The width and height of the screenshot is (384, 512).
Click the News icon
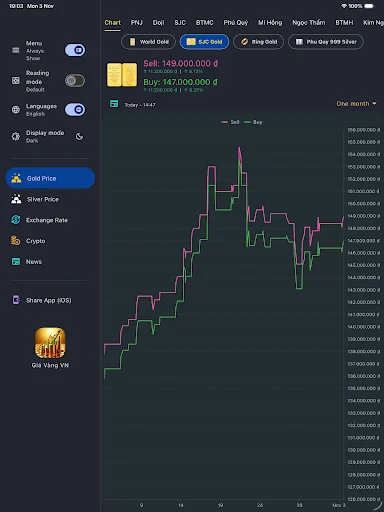[16, 262]
